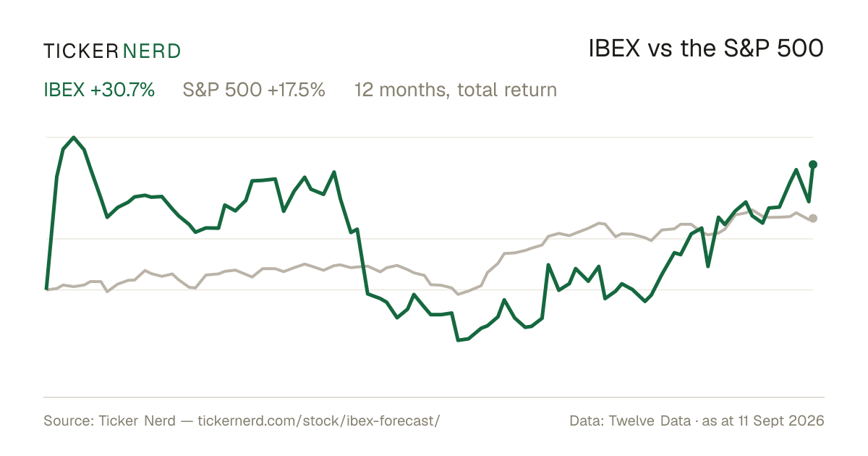Screen dimensions: 868x456
Task: Click the early peak of the green IBEX line
Action: [74, 137]
